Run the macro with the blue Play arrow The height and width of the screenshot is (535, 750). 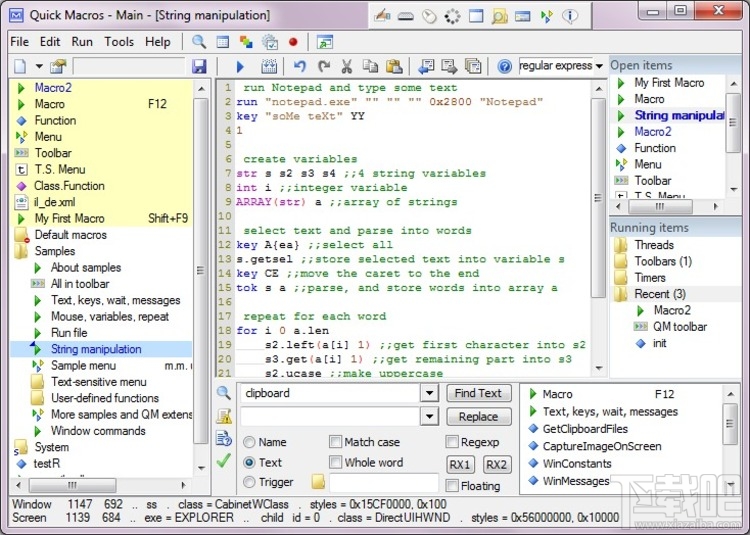click(240, 66)
